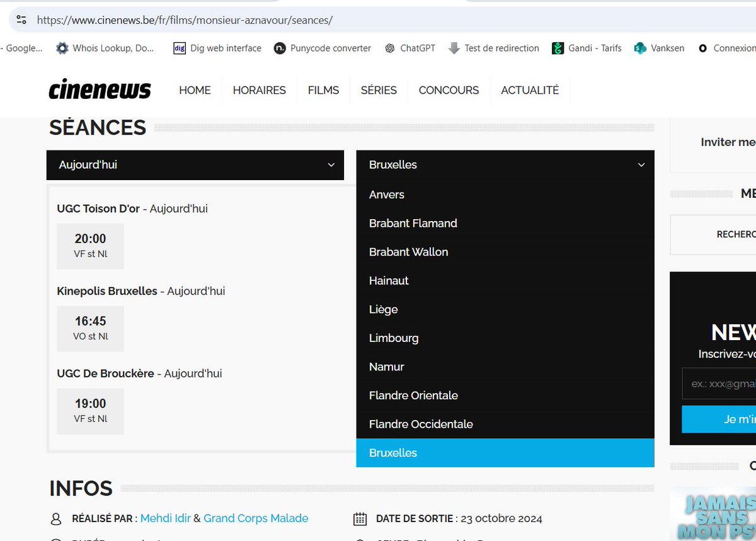The width and height of the screenshot is (756, 541).
Task: Select Anvers in region list
Action: click(x=505, y=195)
